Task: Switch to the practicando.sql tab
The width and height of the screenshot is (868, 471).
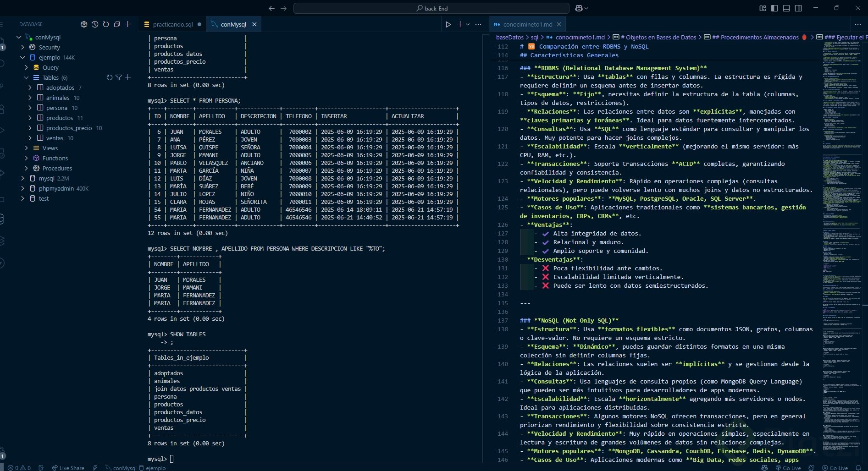Action: click(x=172, y=24)
